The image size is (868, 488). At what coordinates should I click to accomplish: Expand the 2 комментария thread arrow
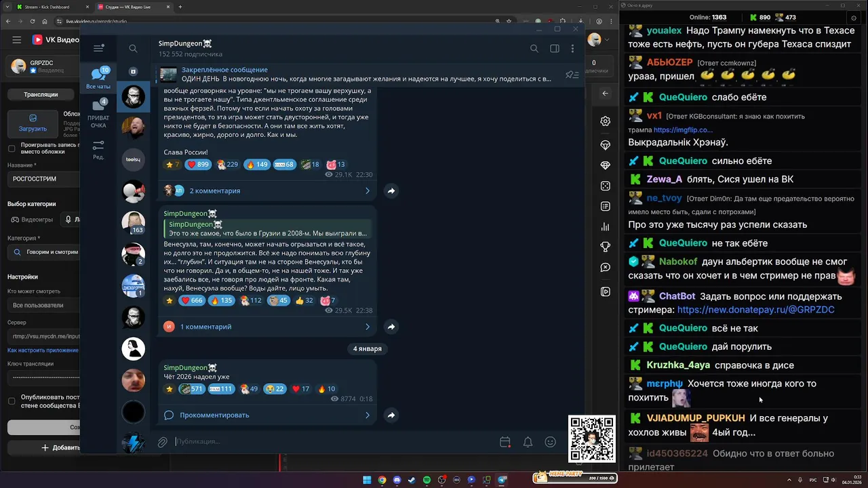click(368, 191)
